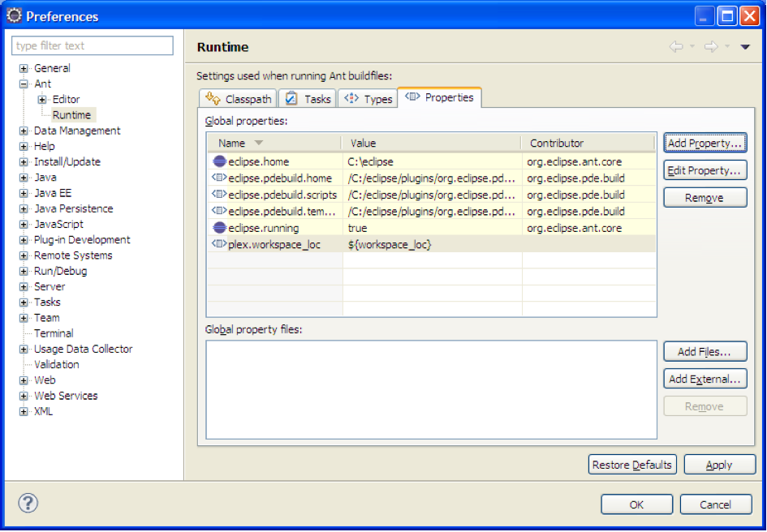
Task: Expand the Install/Update node
Action: tap(24, 162)
